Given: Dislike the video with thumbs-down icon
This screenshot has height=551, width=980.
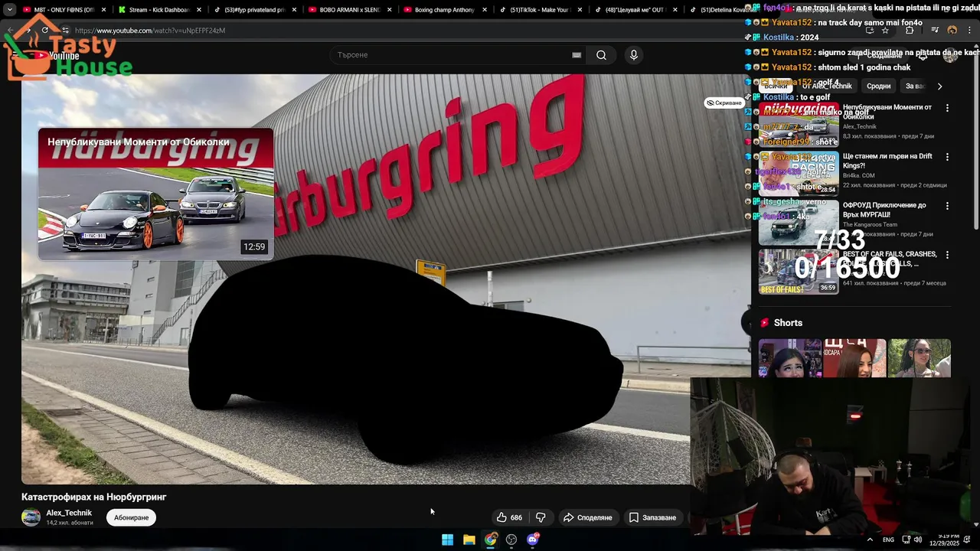Looking at the screenshot, I should pos(541,517).
